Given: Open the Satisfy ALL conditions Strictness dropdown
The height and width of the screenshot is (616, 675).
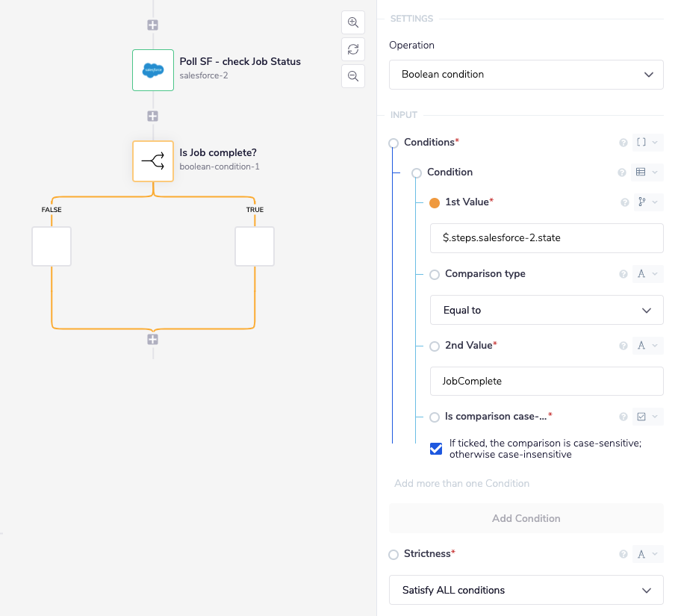Looking at the screenshot, I should pyautogui.click(x=526, y=590).
